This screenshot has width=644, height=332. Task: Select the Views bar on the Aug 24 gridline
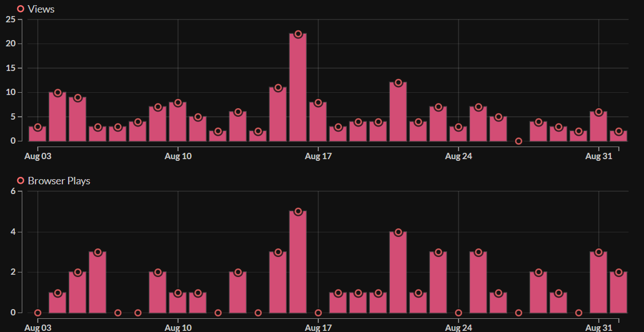[x=459, y=134]
